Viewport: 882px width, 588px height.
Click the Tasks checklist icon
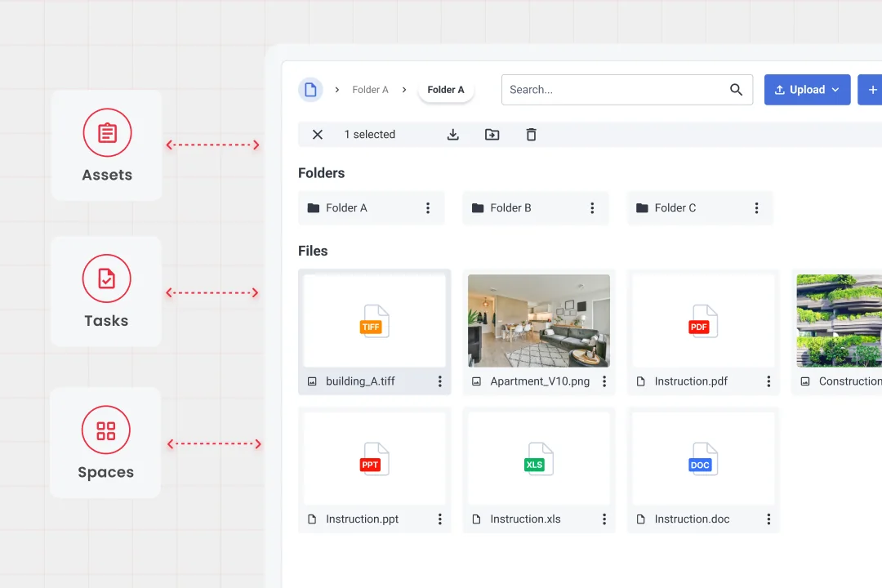[x=106, y=278]
